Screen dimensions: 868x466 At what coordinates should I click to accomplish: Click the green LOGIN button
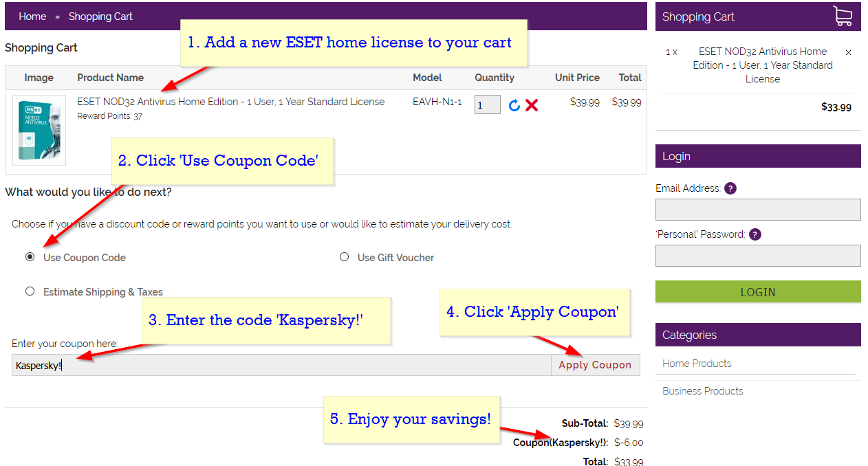pos(757,291)
